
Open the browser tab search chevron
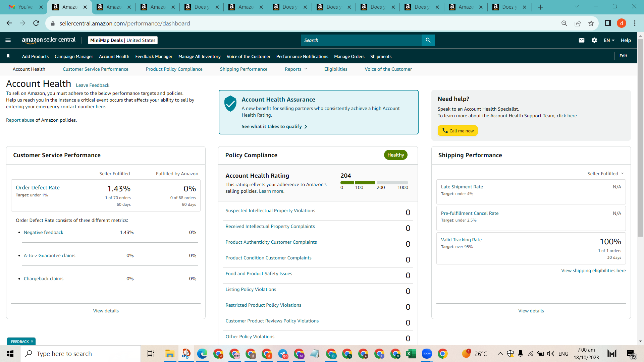click(x=577, y=6)
